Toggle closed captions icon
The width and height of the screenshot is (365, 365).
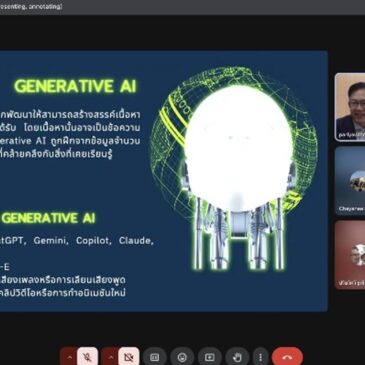[x=154, y=357]
